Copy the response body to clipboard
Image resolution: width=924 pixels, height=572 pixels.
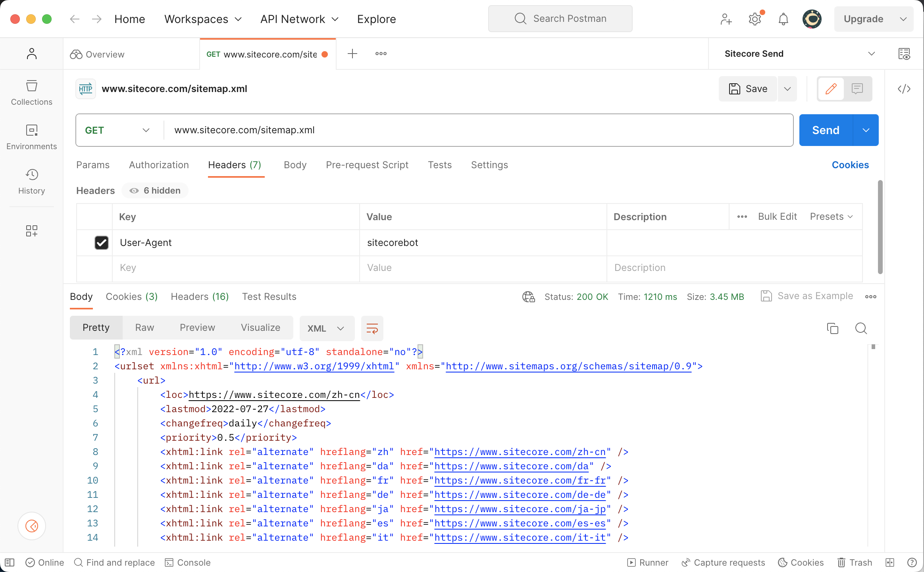pyautogui.click(x=833, y=328)
